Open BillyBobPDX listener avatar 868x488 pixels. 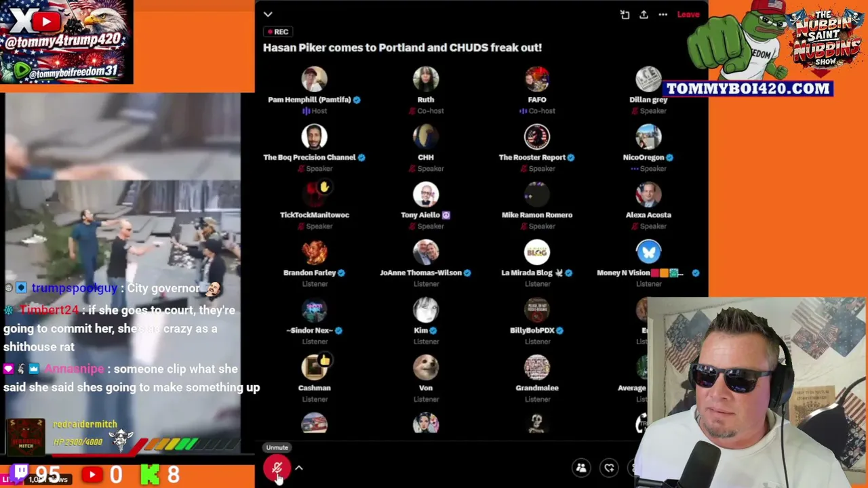(537, 310)
